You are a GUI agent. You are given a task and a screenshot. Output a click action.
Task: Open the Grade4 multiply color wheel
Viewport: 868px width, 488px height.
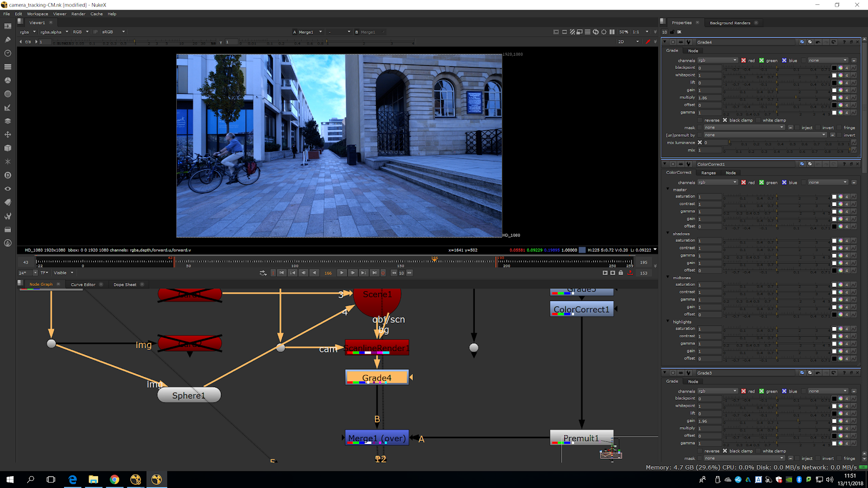[840, 98]
